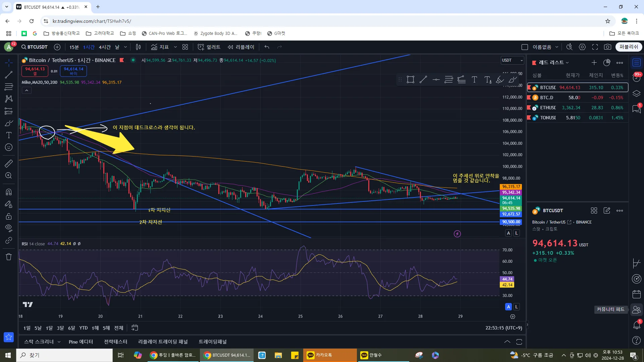644x362 pixels.
Task: Select the 4시간 timeframe button
Action: [104, 47]
